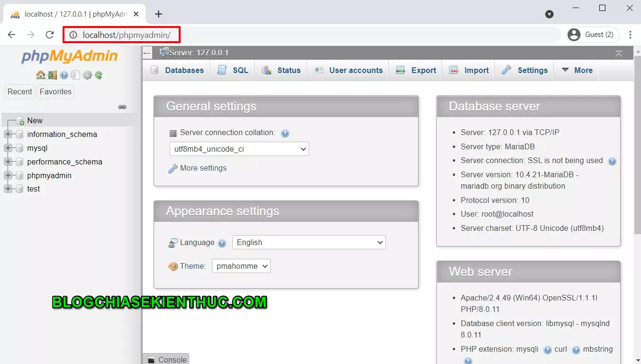Reload navigation panel green arrow icon
Screen dimensions: 641x364
(x=99, y=75)
